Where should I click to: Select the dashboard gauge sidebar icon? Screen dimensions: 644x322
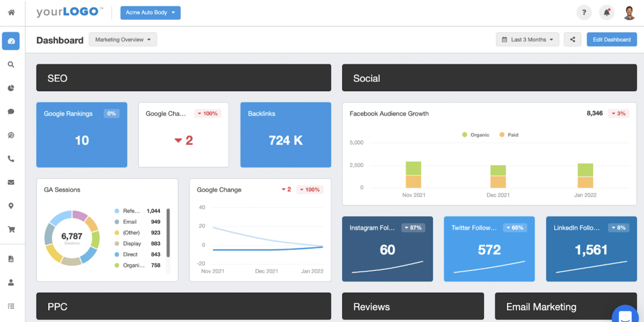click(11, 41)
